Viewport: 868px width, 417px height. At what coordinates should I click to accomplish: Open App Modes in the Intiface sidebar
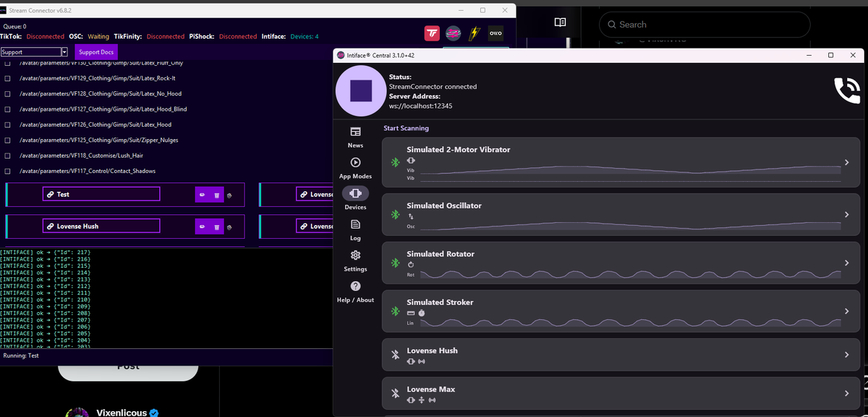pyautogui.click(x=356, y=168)
